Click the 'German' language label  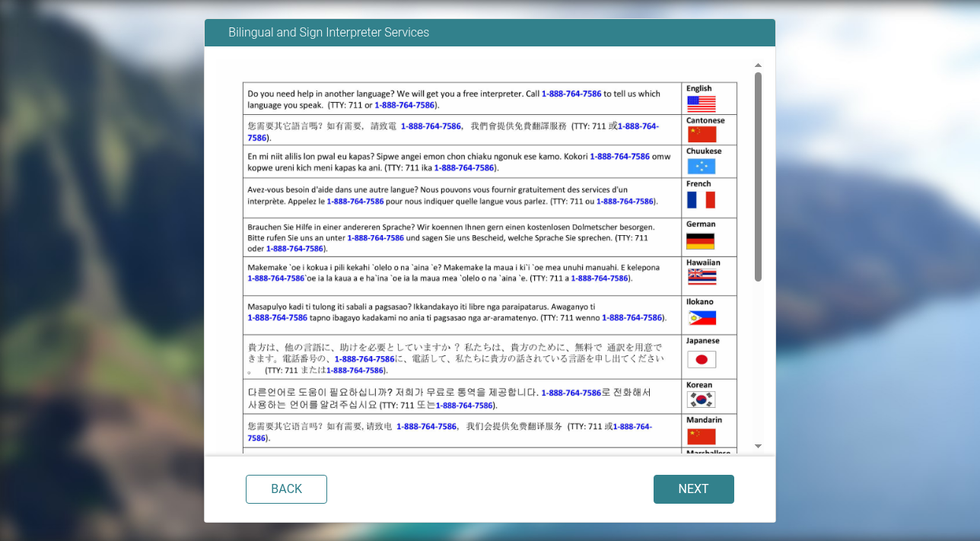[701, 224]
